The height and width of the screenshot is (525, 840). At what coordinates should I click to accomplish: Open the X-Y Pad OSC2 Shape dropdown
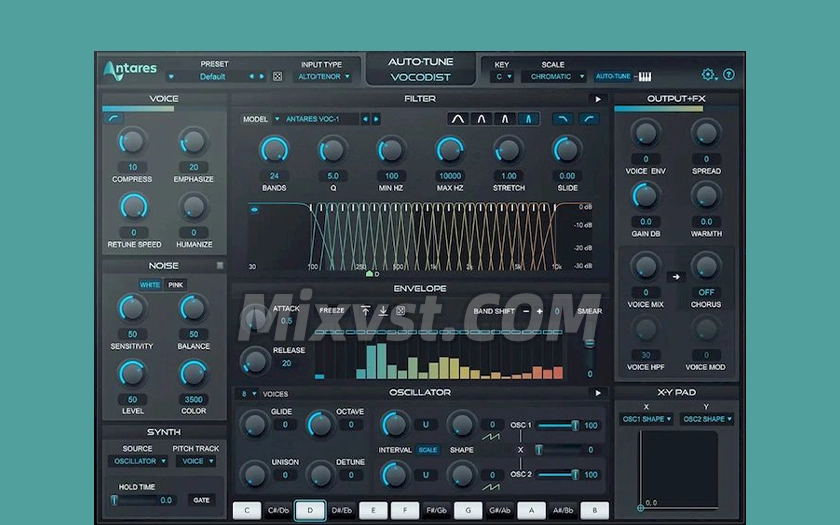tap(706, 419)
